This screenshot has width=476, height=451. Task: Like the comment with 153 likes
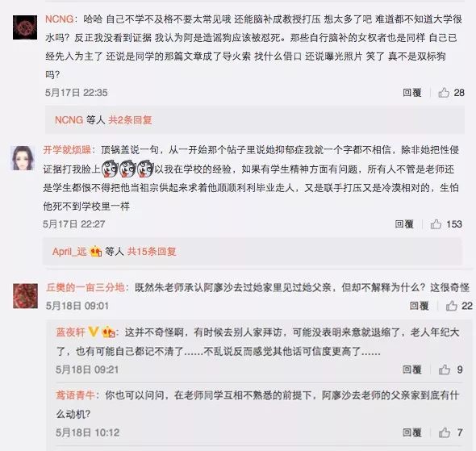[x=436, y=224]
